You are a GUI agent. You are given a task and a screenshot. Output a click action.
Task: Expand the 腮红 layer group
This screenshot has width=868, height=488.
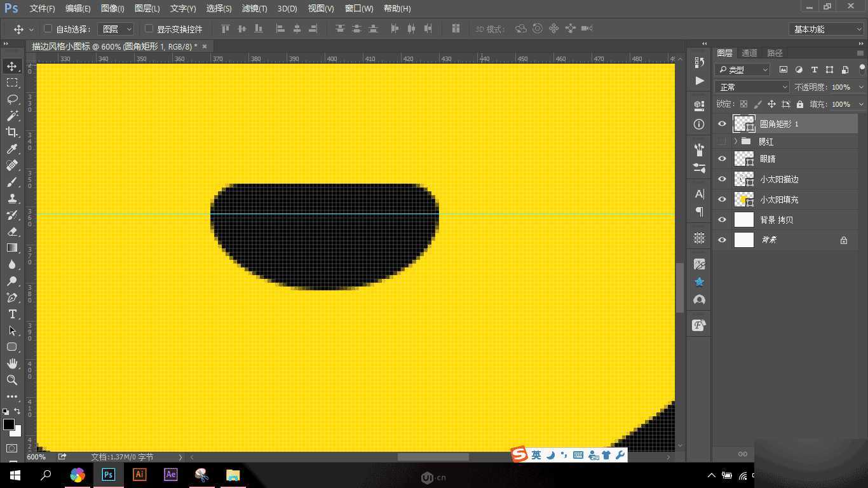[x=735, y=141]
